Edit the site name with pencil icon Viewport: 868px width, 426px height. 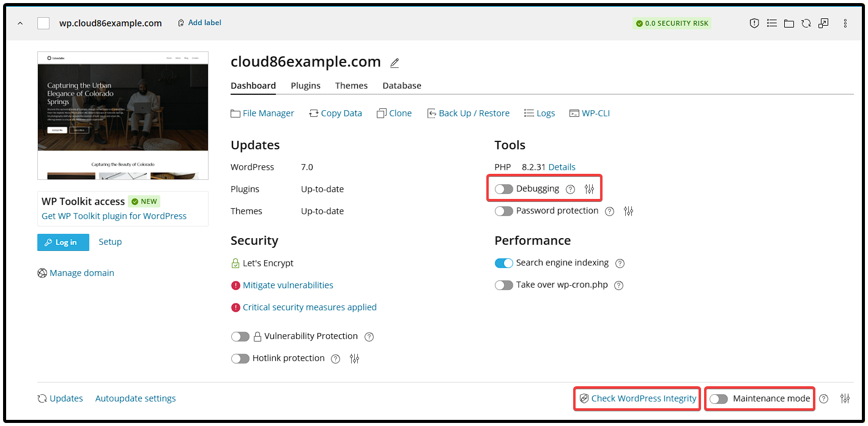(395, 62)
